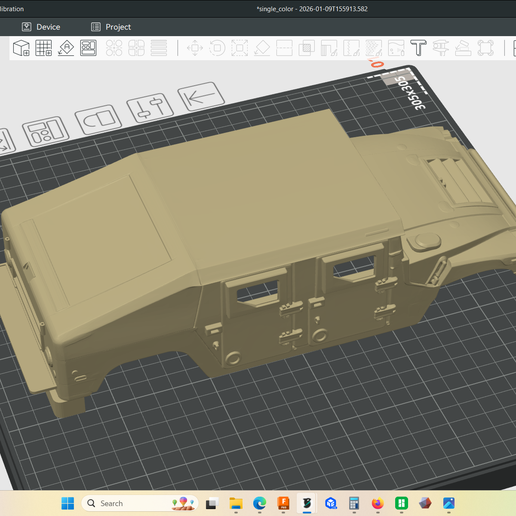Click the Add plate grid icon
Viewport: 516px width, 516px height.
click(44, 48)
